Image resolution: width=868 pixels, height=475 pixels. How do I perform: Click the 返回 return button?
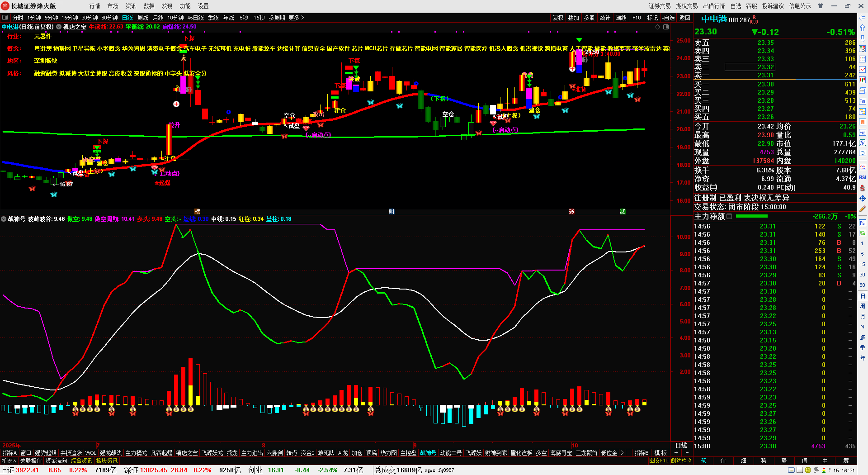click(x=685, y=18)
